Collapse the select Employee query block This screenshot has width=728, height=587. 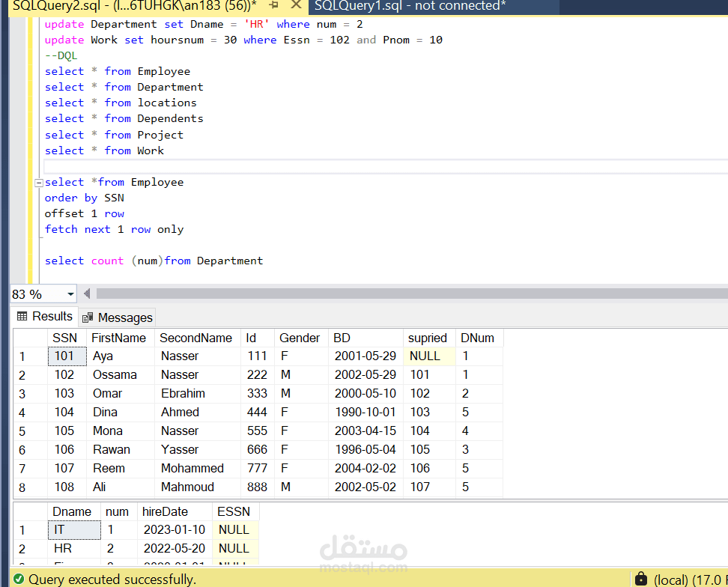[39, 183]
